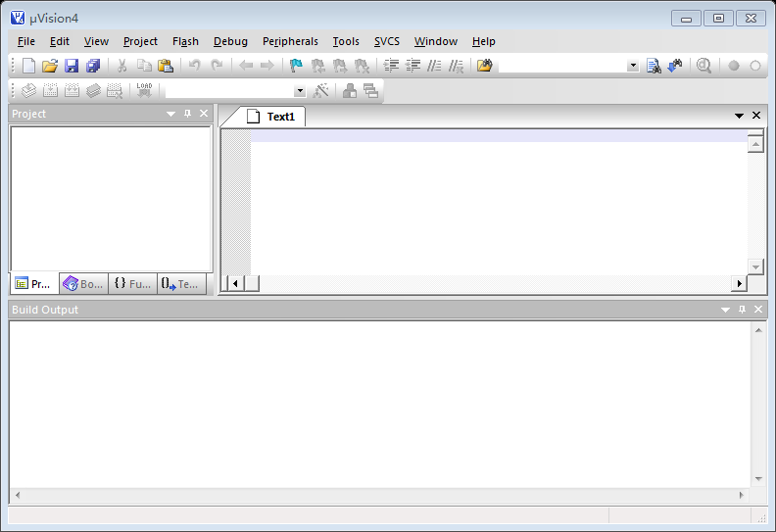The width and height of the screenshot is (776, 532).
Task: Open the Flash menu
Action: (185, 41)
